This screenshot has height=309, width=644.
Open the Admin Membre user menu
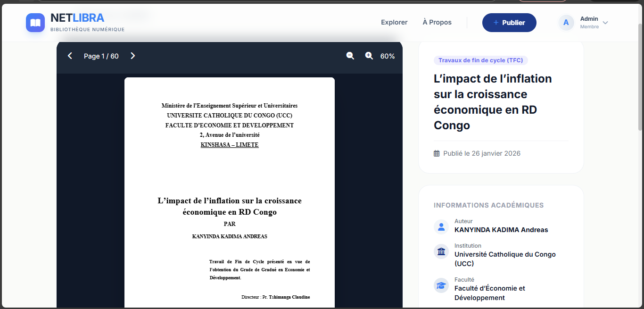(589, 23)
